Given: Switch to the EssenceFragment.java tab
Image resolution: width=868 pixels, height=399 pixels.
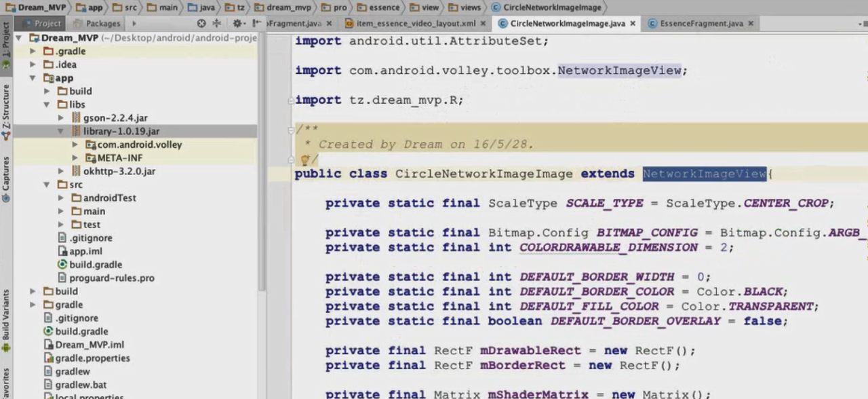Looking at the screenshot, I should coord(701,23).
